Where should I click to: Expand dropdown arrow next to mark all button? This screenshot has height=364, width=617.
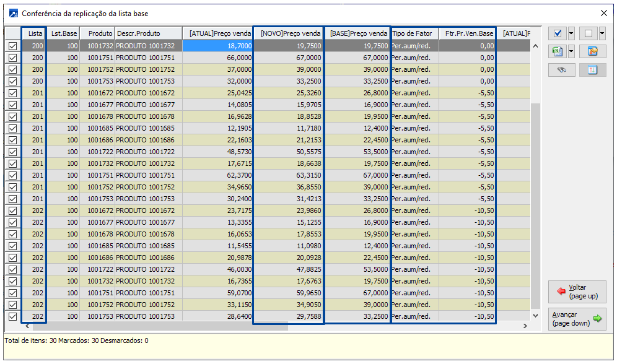coord(571,33)
